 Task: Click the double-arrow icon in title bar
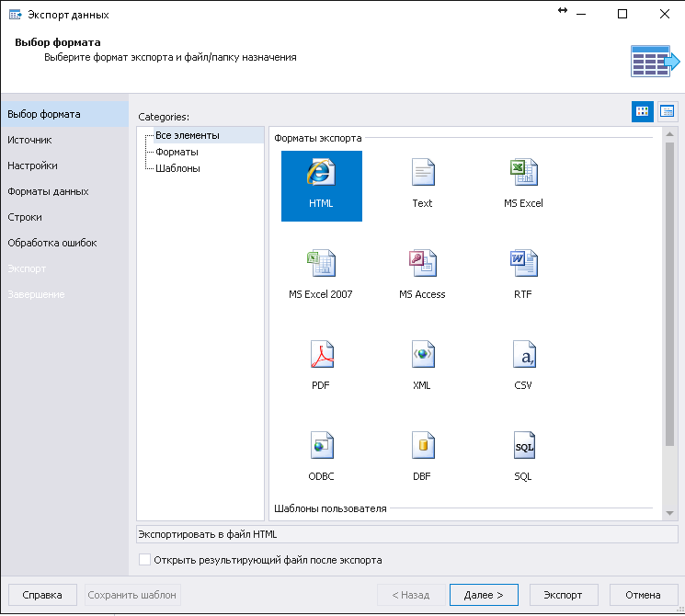563,10
